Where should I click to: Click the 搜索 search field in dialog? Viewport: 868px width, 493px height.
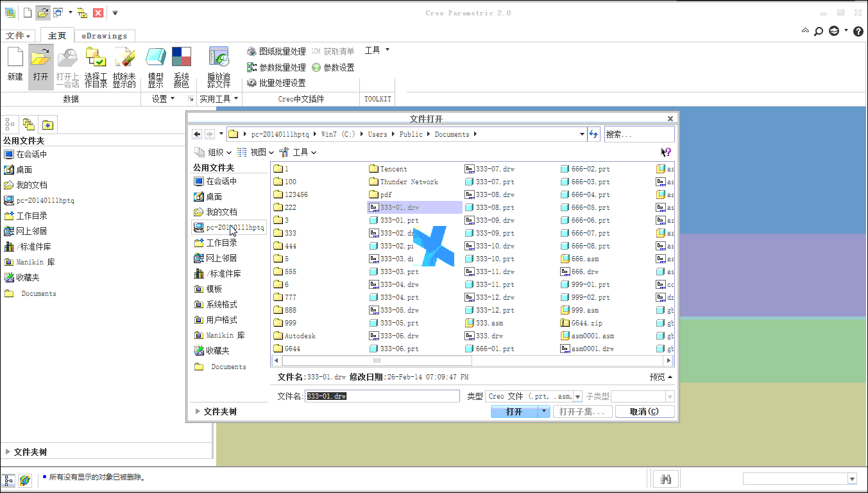pos(639,134)
